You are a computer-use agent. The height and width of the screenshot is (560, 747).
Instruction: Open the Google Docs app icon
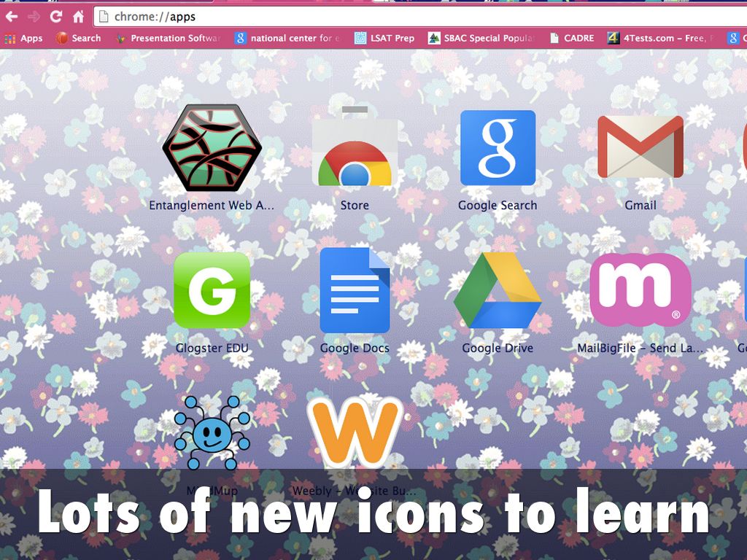click(355, 290)
